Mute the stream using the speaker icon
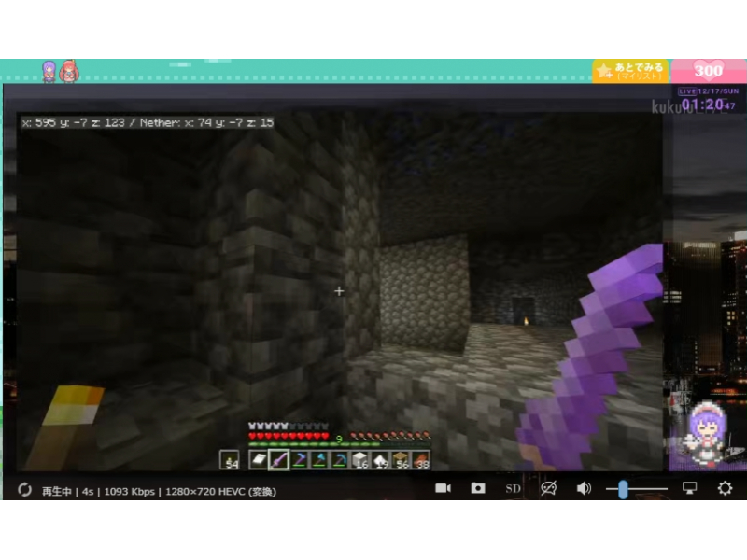This screenshot has height=560, width=747. point(584,488)
